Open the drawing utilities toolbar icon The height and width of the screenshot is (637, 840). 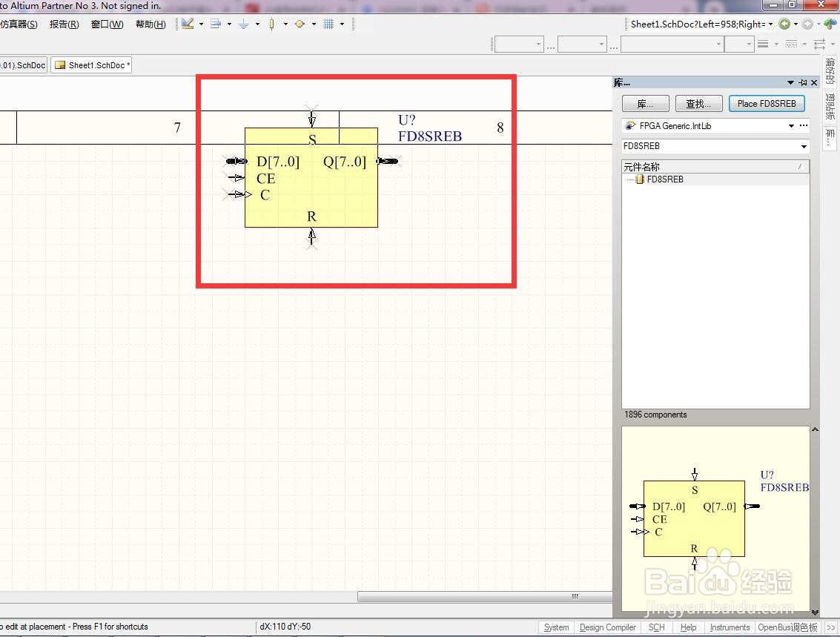pos(188,24)
